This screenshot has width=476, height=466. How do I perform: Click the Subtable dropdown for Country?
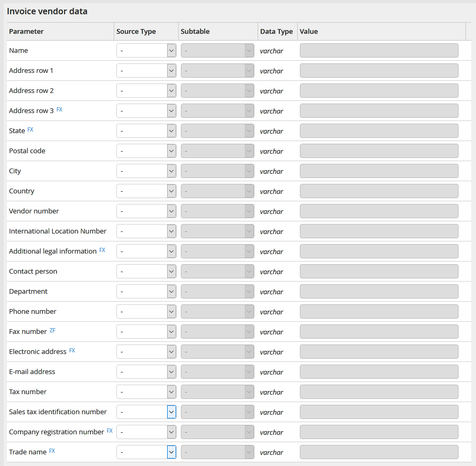click(217, 191)
